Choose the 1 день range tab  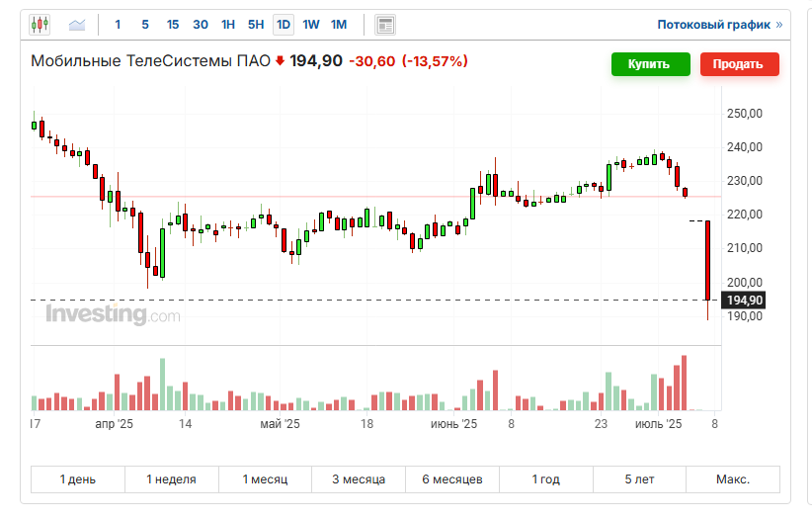[78, 479]
